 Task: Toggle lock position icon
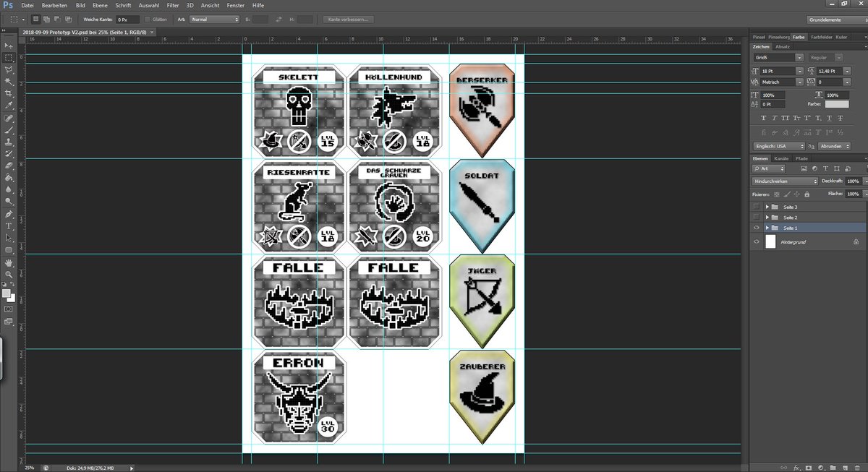[796, 194]
